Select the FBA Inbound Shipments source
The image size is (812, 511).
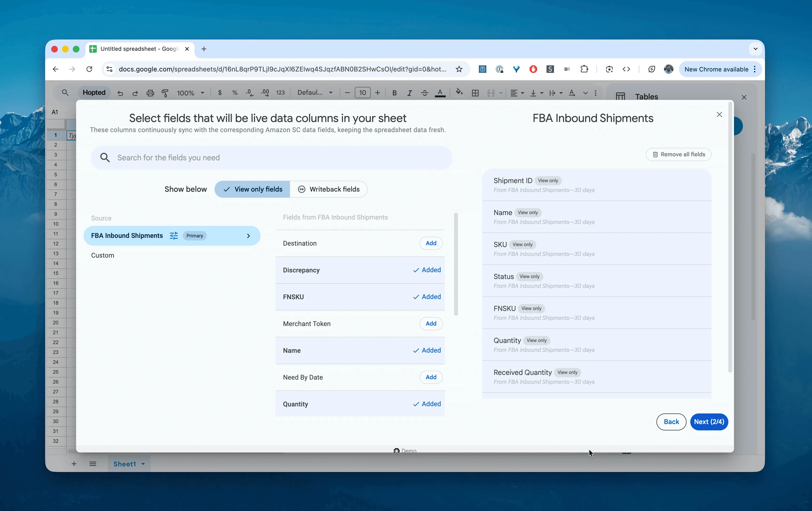(x=172, y=236)
